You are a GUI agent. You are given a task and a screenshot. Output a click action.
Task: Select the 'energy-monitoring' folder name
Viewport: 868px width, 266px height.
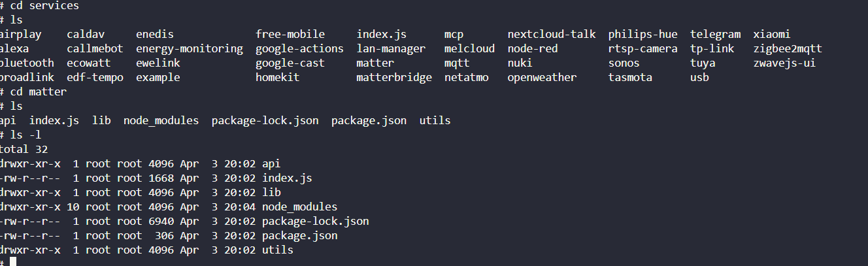click(189, 49)
